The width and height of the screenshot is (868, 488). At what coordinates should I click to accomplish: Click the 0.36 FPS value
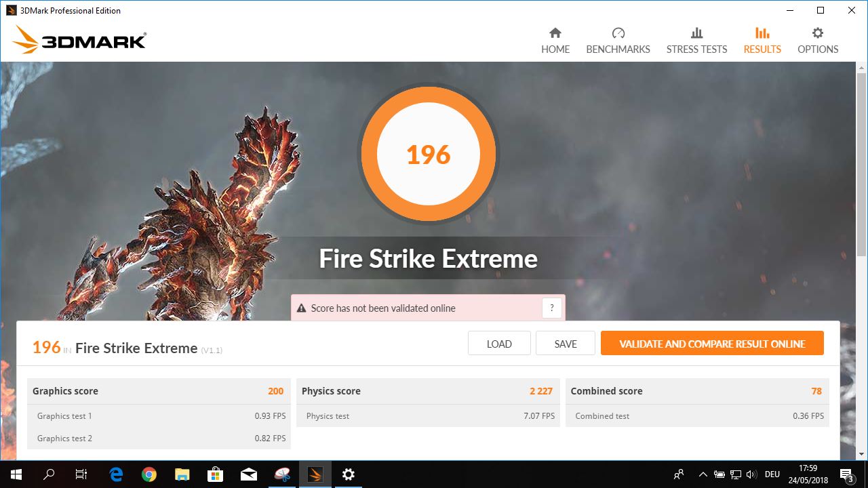[x=808, y=416]
